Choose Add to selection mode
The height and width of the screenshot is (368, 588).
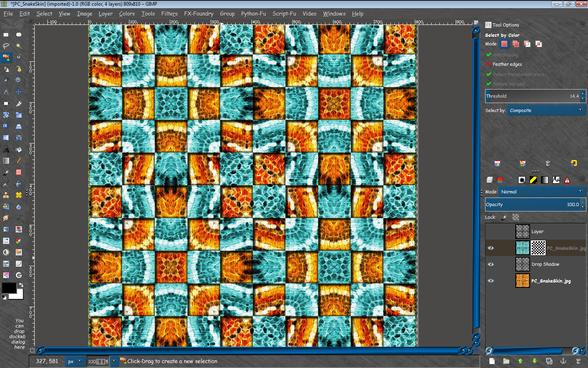click(x=516, y=44)
